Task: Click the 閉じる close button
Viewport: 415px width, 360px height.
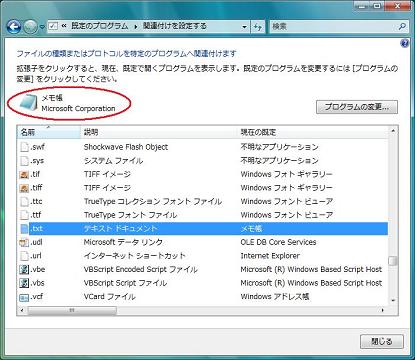Action: point(382,341)
